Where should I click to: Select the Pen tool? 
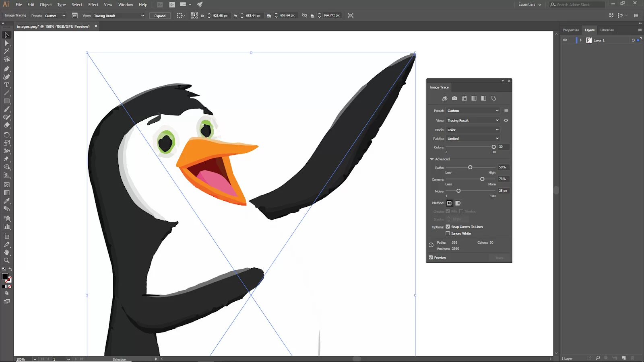click(6, 69)
